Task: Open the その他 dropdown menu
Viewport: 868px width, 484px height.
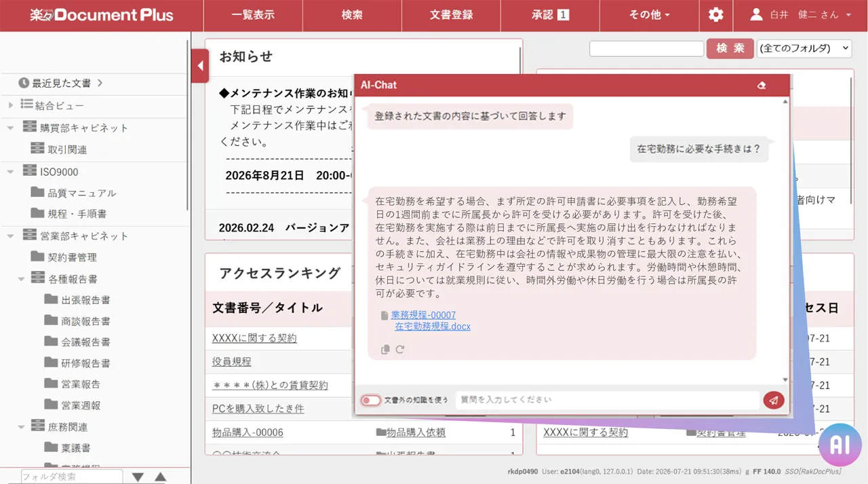Action: pyautogui.click(x=649, y=15)
